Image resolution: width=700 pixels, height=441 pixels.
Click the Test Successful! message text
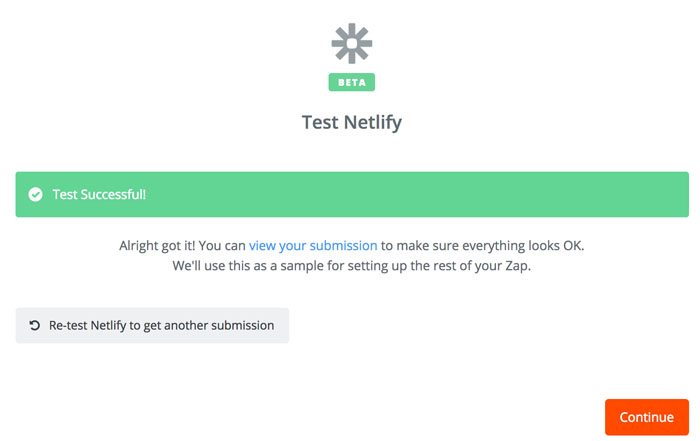click(x=99, y=195)
